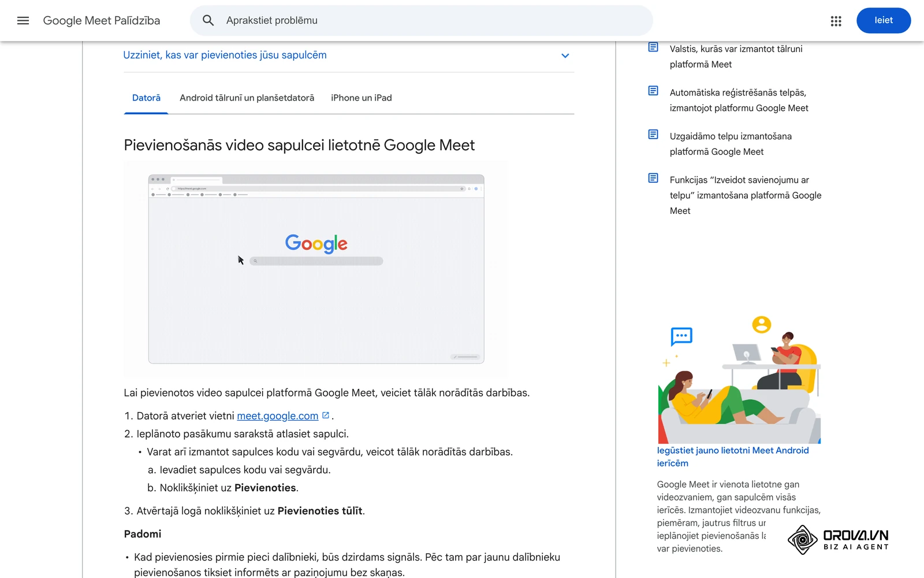This screenshot has width=924, height=578.
Task: Open 'Automātiska reģistrēšanās telpās' article
Action: 739,100
